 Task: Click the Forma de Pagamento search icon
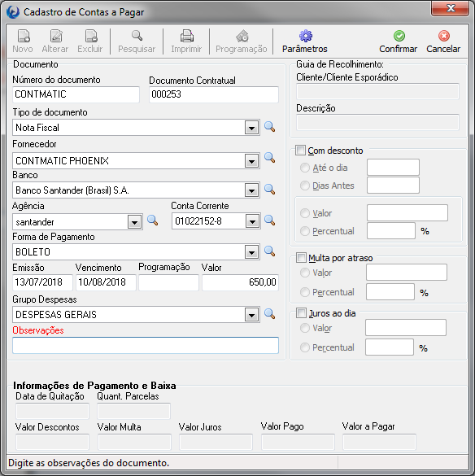pos(269,251)
